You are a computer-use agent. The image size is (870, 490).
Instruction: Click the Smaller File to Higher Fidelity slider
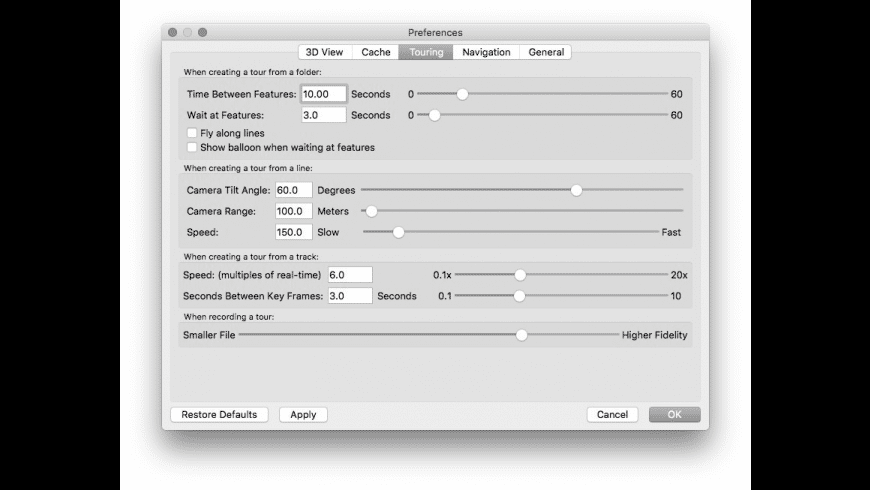(521, 335)
